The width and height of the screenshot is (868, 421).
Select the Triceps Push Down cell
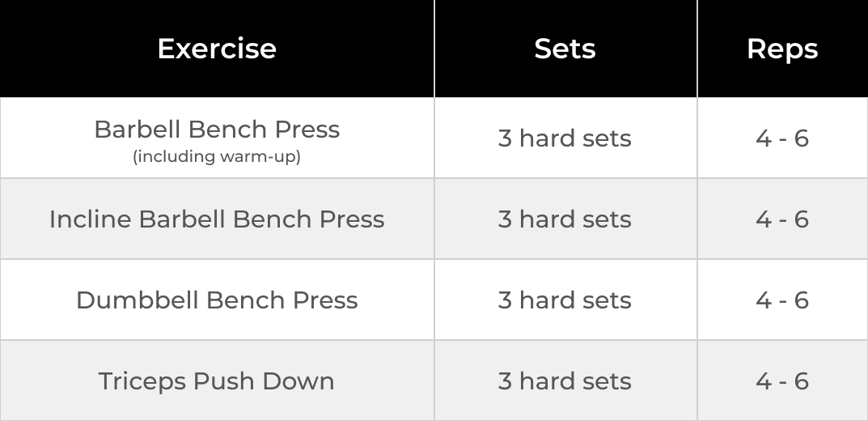(217, 381)
